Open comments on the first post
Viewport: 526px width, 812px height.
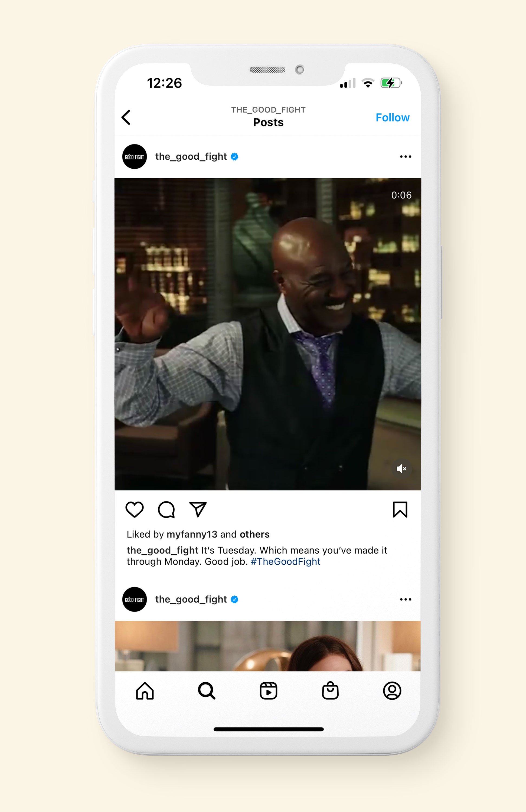coord(166,509)
